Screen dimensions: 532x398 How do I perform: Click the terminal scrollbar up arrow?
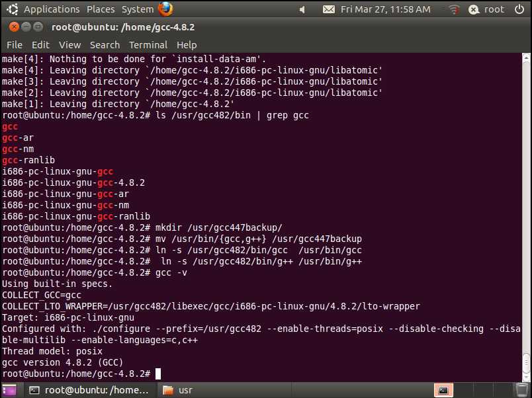pos(526,58)
